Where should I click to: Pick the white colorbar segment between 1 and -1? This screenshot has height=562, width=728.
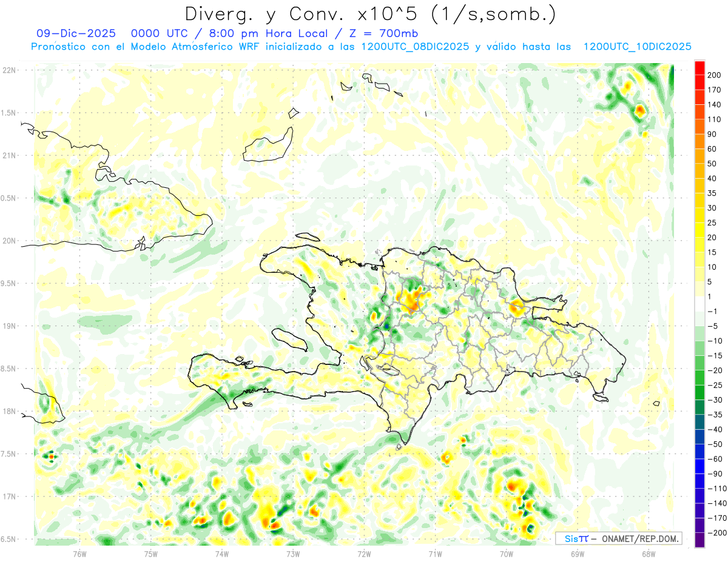click(x=699, y=304)
